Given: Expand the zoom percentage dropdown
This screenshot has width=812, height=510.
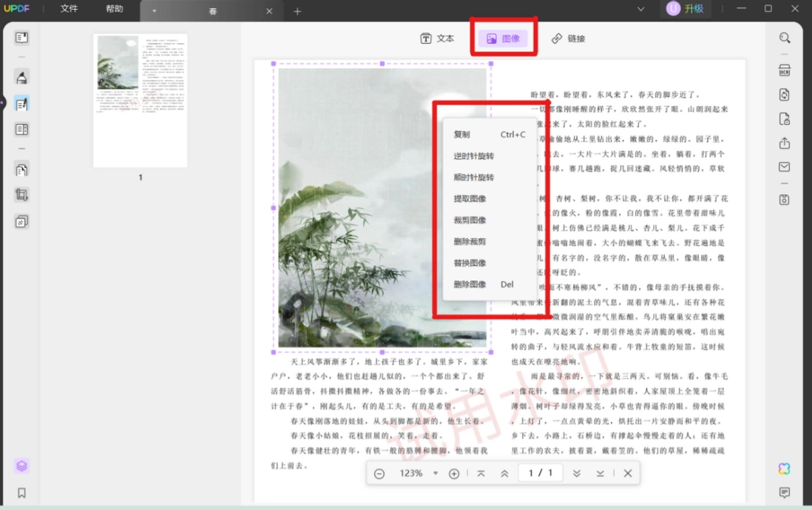Looking at the screenshot, I should click(x=436, y=473).
